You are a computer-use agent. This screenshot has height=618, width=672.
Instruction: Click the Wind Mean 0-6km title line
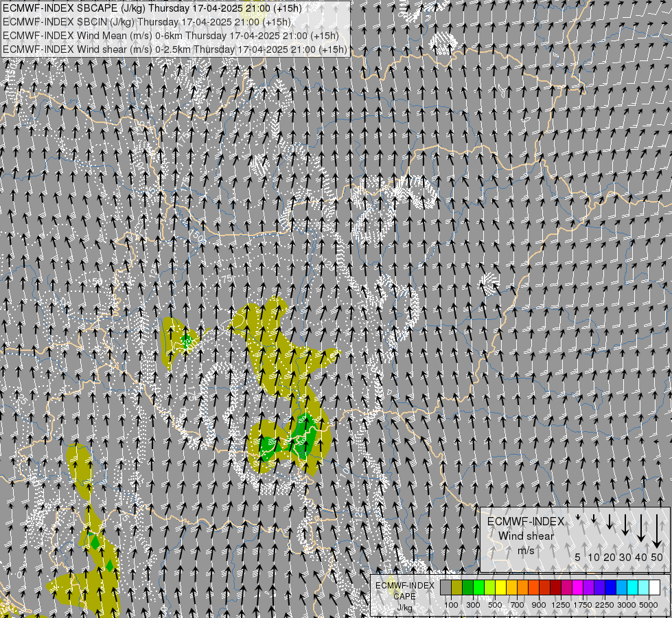170,36
